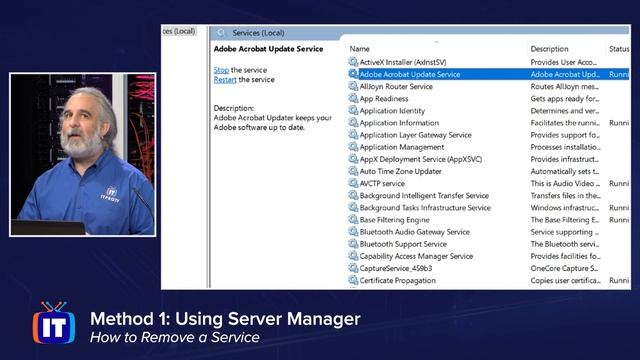Image resolution: width=640 pixels, height=360 pixels.
Task: Select the ActiveX Installer (AxInstSV) service name
Action: coord(403,62)
